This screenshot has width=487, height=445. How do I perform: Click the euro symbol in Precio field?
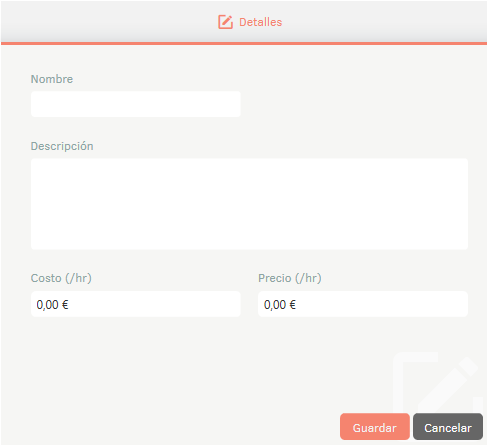(x=293, y=305)
